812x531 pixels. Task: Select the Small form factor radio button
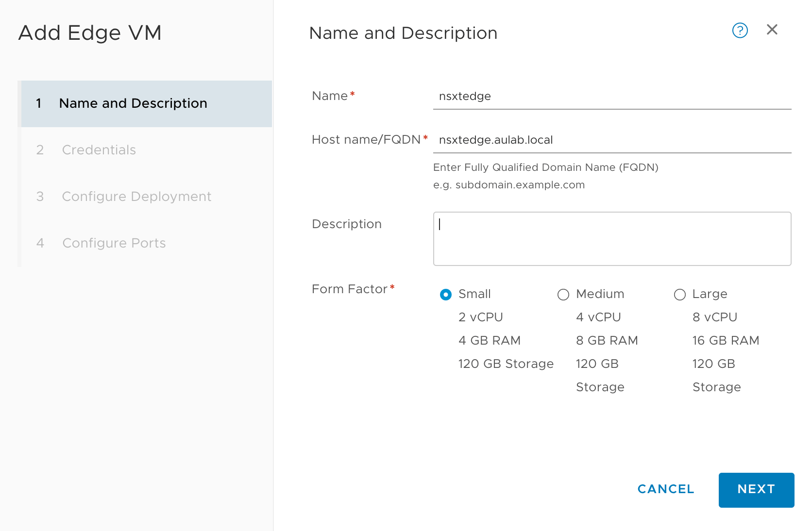445,295
